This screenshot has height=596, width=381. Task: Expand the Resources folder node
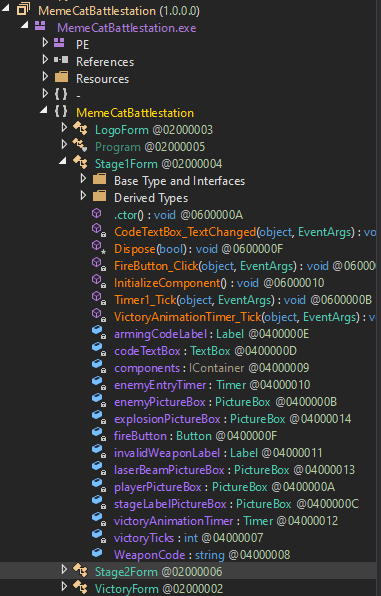point(45,76)
